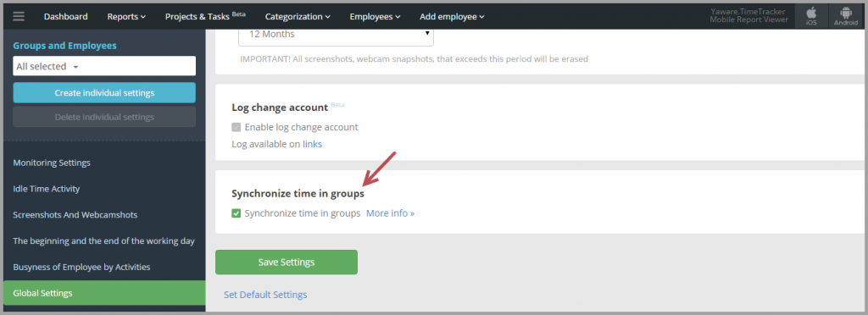The image size is (868, 315).
Task: Expand the Add employee menu
Action: point(452,17)
